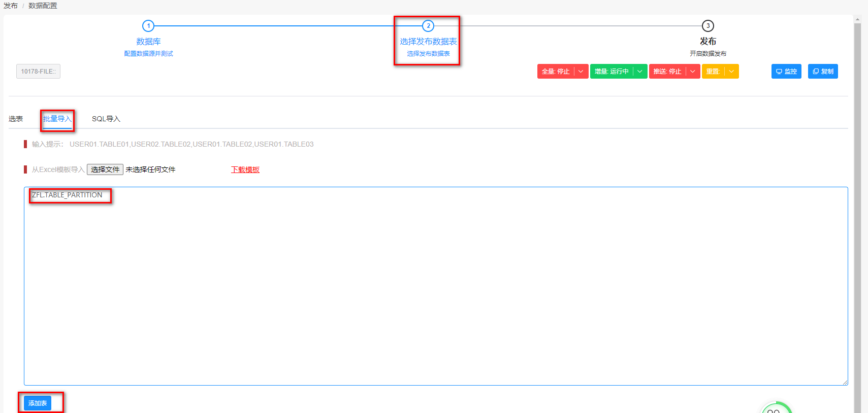Expand the 全量: 停止 dropdown arrow
The height and width of the screenshot is (413, 868).
point(581,72)
